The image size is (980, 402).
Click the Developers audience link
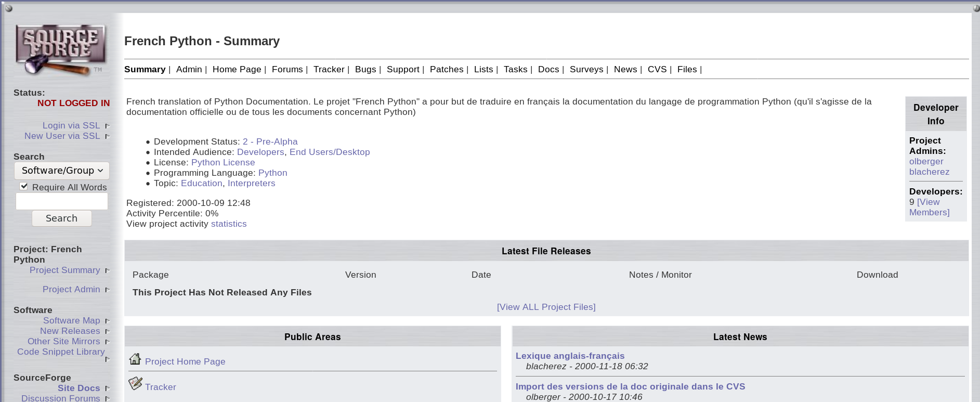point(260,152)
